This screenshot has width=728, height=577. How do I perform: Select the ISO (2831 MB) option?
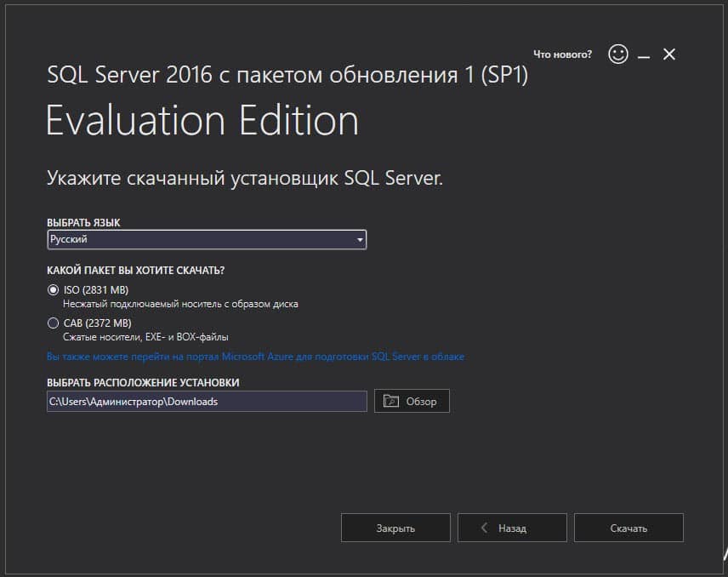pyautogui.click(x=52, y=289)
